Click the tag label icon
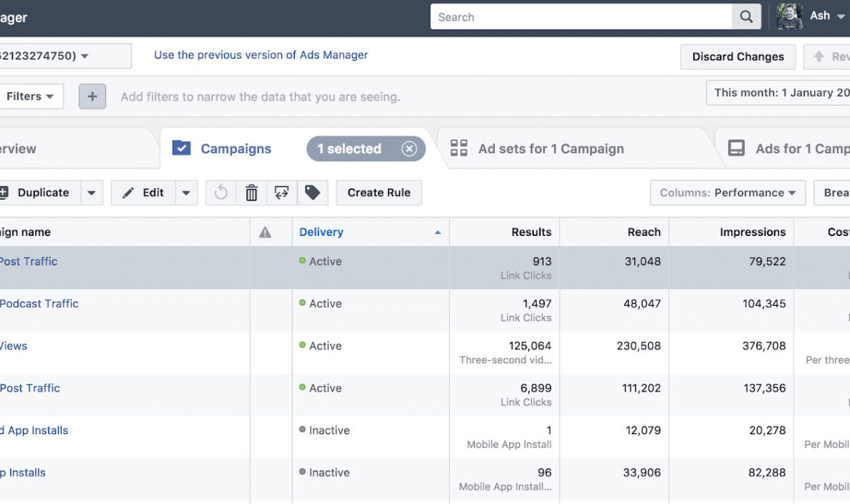Image resolution: width=850 pixels, height=504 pixels. (312, 192)
